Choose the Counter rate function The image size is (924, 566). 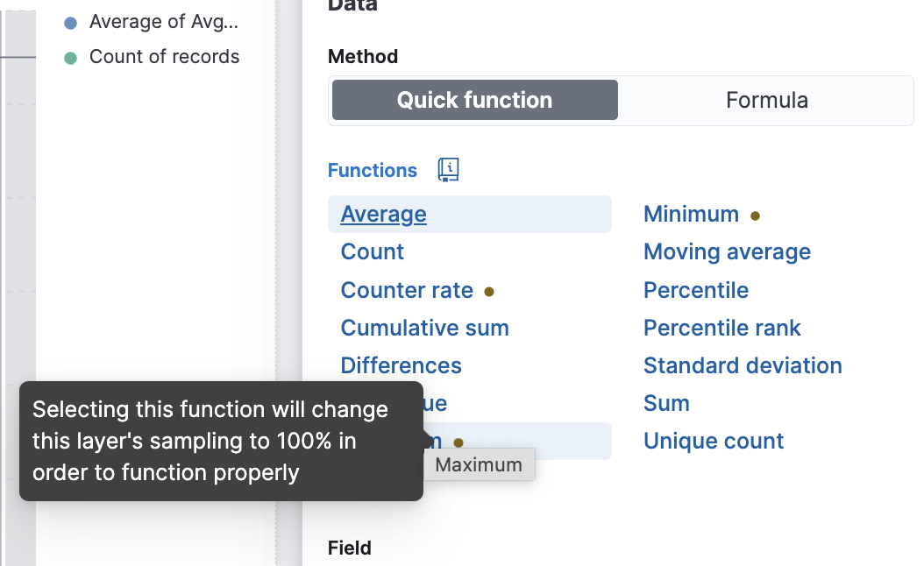[x=407, y=290]
